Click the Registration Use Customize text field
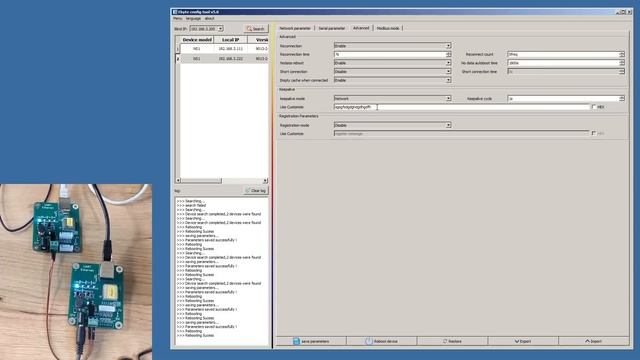Viewport: 640px width, 360px height. [462, 133]
